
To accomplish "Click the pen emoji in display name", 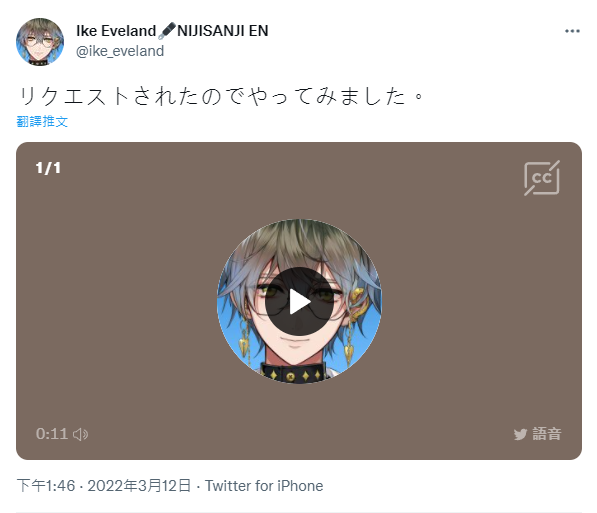I will 167,30.
